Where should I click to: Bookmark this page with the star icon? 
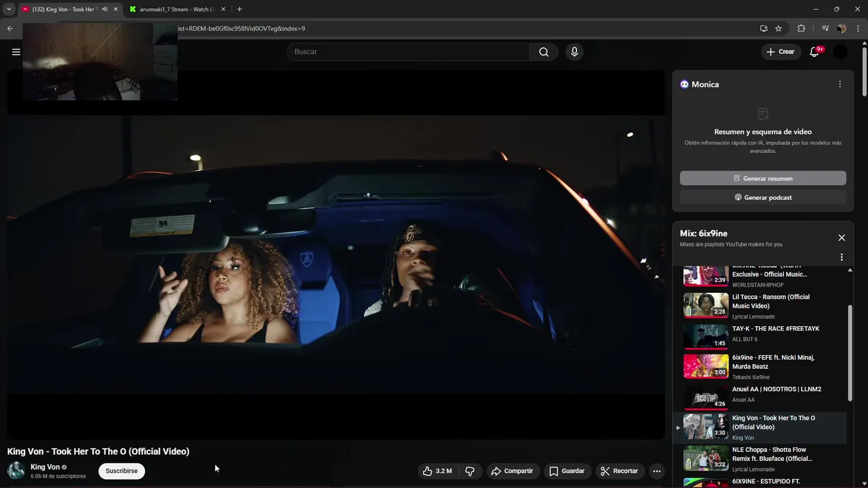[x=778, y=28]
